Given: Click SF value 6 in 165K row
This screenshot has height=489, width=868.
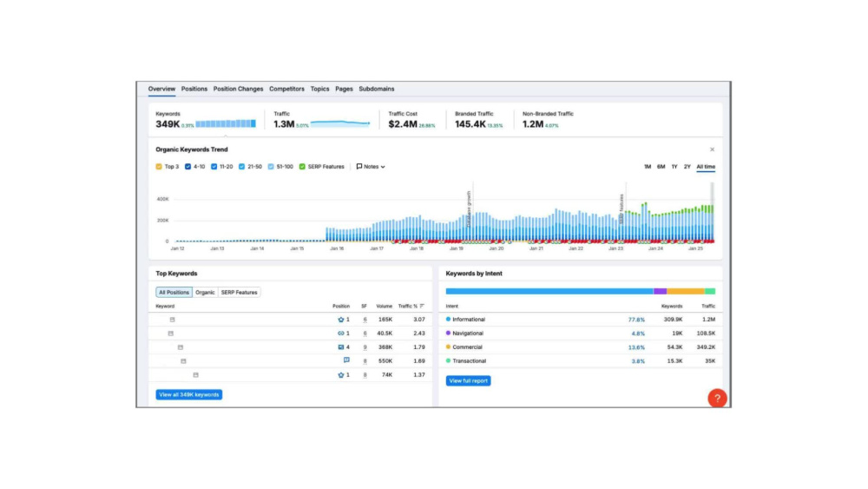Looking at the screenshot, I should (365, 320).
